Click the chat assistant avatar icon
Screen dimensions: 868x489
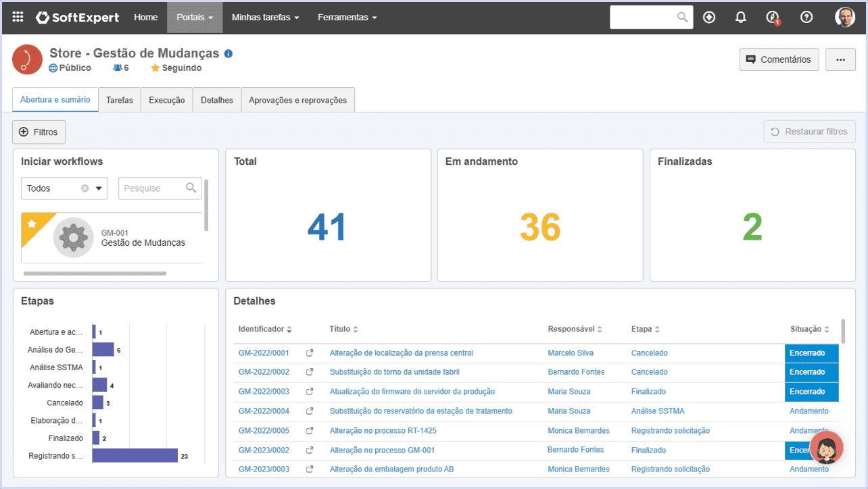coord(826,448)
